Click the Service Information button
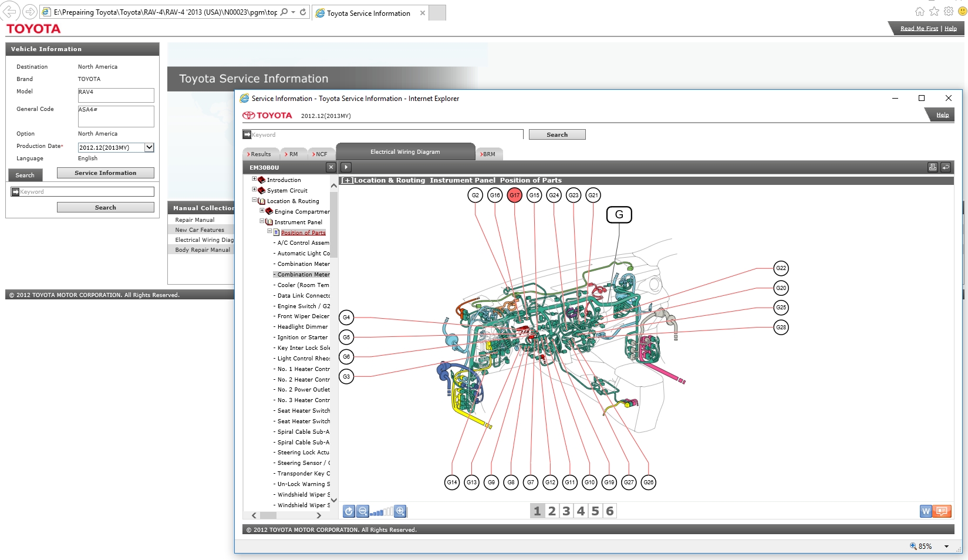 tap(105, 173)
